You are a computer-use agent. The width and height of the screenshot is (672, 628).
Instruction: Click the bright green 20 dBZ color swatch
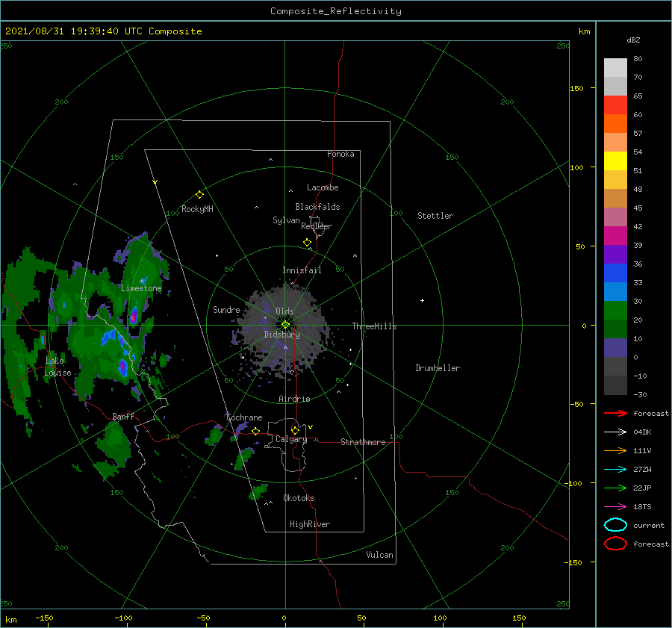[x=615, y=310]
